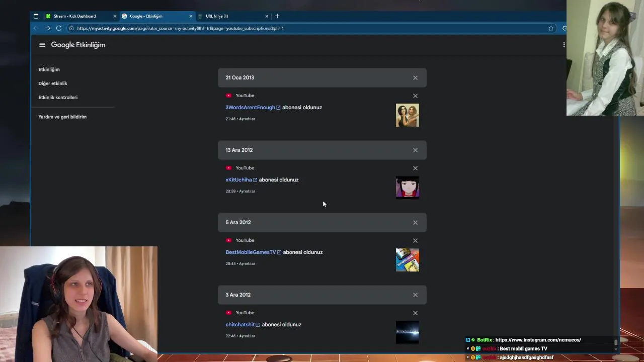Screen dimensions: 644x362
Task: Delete all activity for 13 Ara 2012
Action: [415, 150]
